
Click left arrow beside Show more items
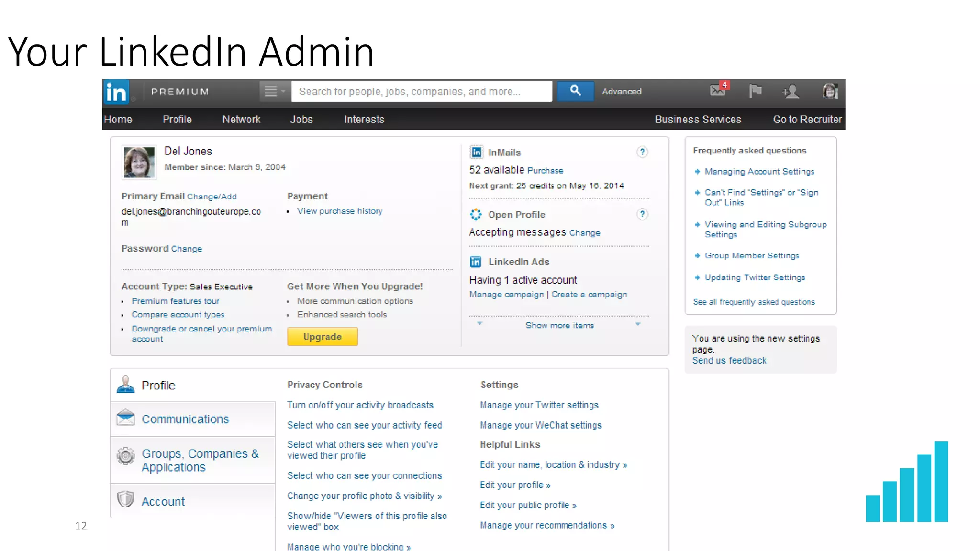tap(479, 324)
